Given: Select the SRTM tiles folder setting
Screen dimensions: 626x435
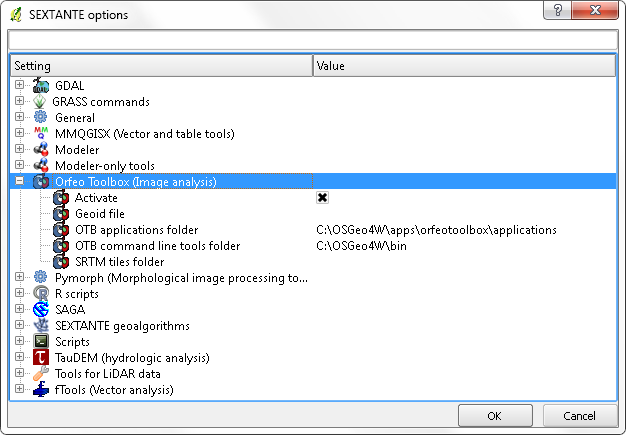Looking at the screenshot, I should (x=119, y=262).
